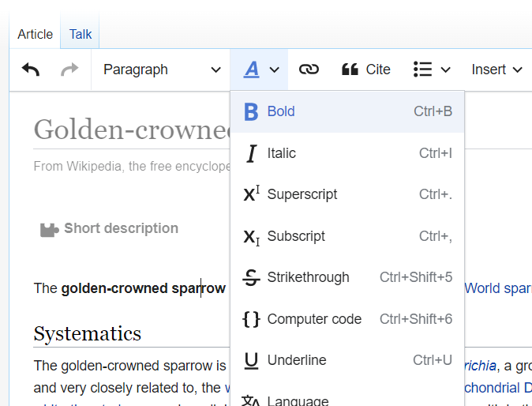The width and height of the screenshot is (532, 406).
Task: Click the Bold B icon
Action: pos(251,111)
